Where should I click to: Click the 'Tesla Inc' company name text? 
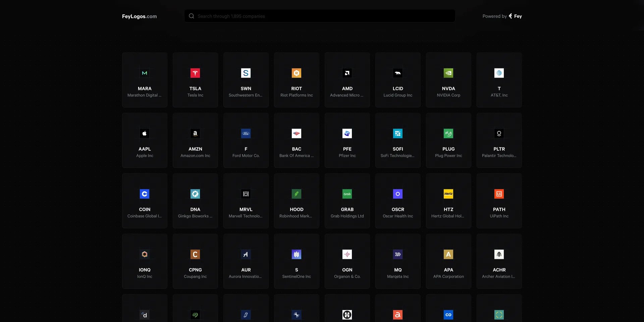pos(195,95)
